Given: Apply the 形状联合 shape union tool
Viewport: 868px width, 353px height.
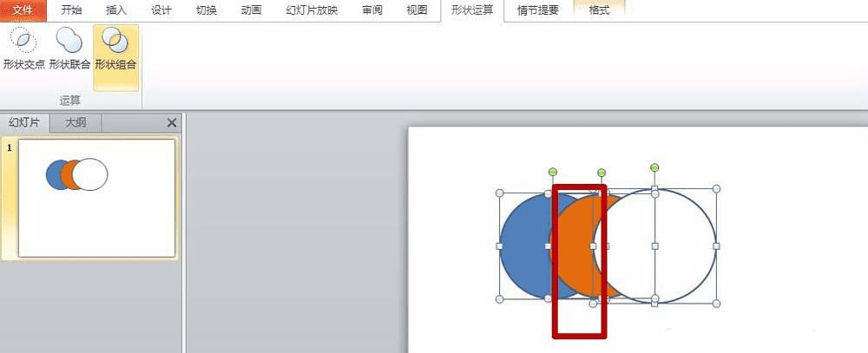Looking at the screenshot, I should coord(69,49).
